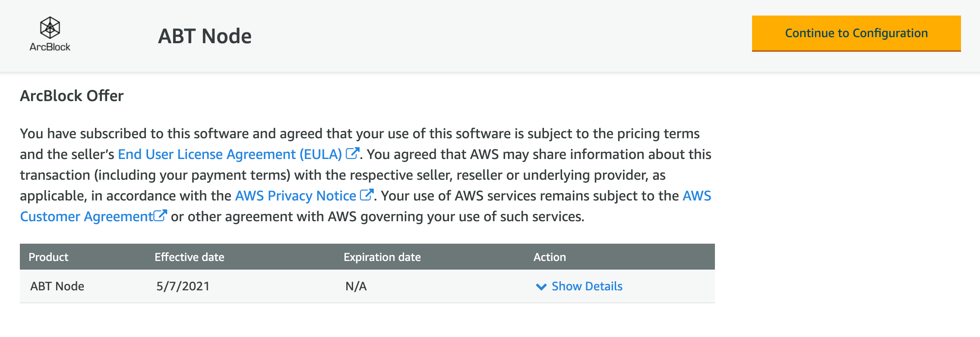Click the Action column header
This screenshot has height=337, width=980.
[550, 257]
